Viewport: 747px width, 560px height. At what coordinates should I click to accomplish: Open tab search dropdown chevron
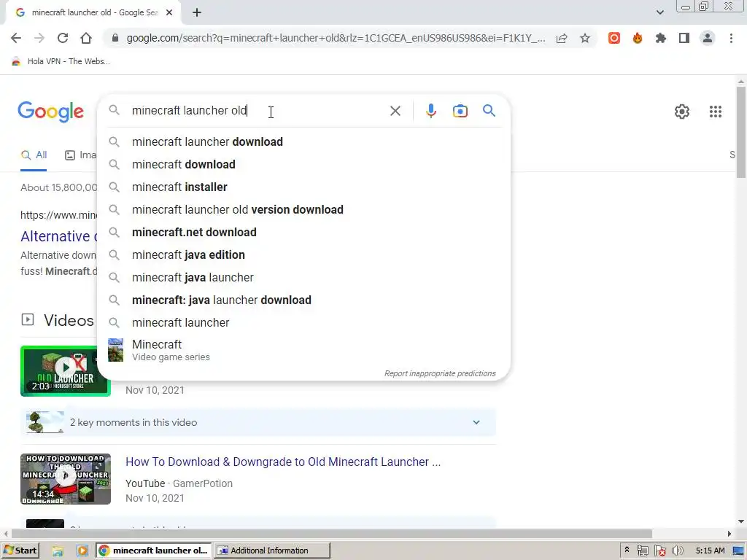click(x=659, y=12)
